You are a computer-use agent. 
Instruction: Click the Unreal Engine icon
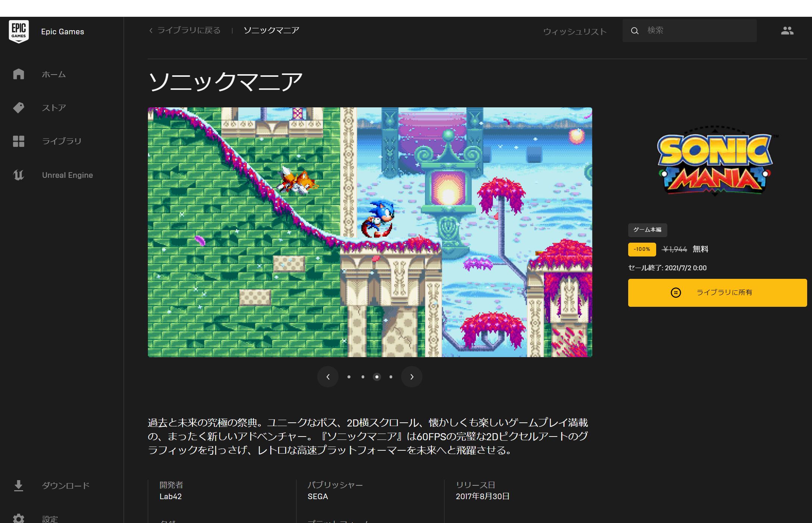pyautogui.click(x=18, y=174)
